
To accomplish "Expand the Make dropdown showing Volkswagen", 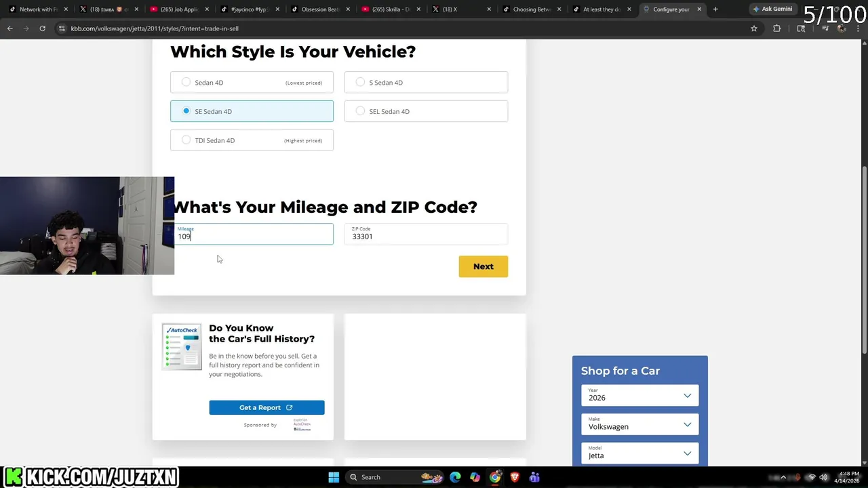I will click(x=639, y=424).
